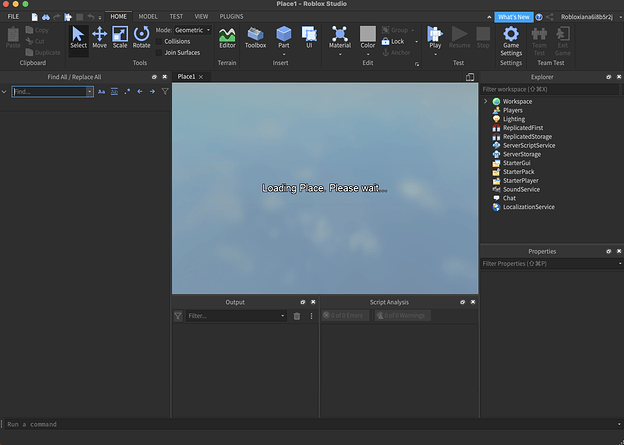Viewport: 624px width, 445px height.
Task: Open the FILE menu
Action: 14,17
